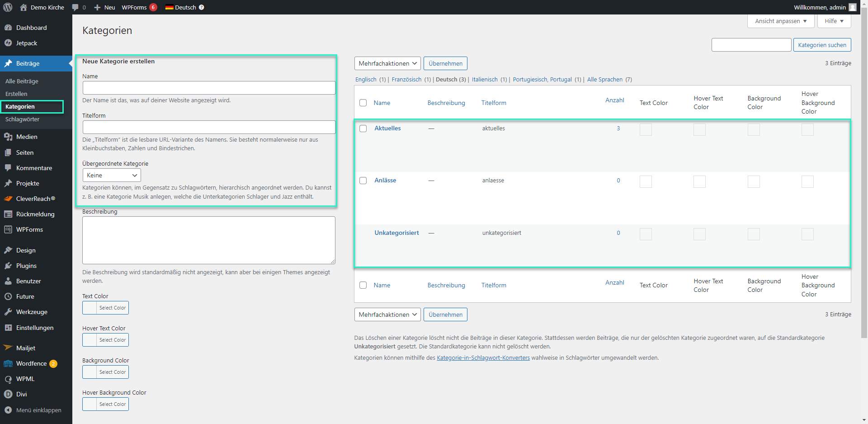Click the Wordfence shield icon

8,363
